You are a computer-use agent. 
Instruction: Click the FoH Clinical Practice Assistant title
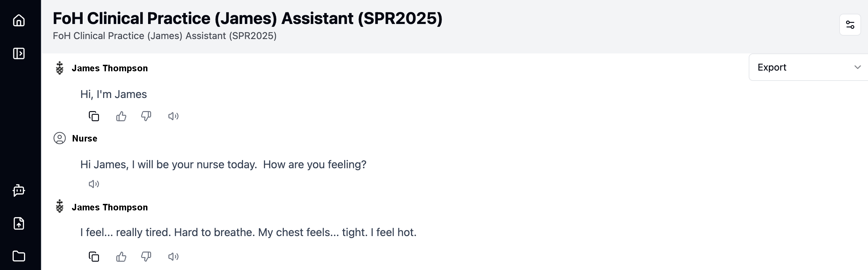[x=247, y=19]
